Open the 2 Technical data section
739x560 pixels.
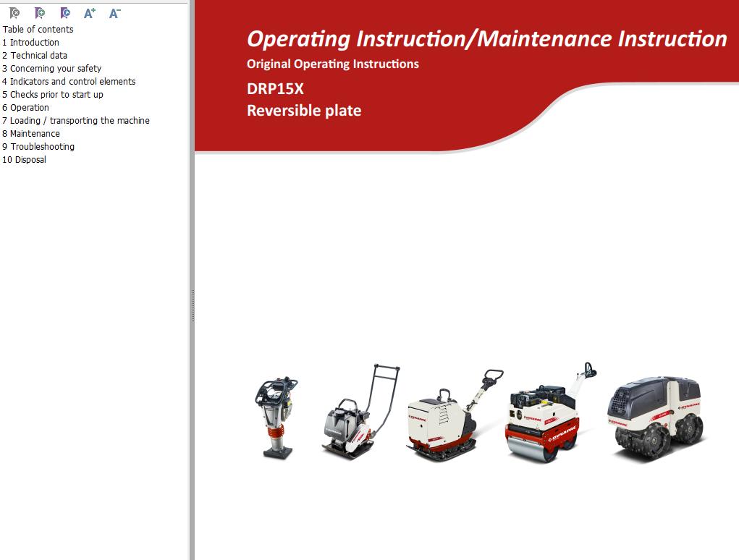tap(35, 56)
